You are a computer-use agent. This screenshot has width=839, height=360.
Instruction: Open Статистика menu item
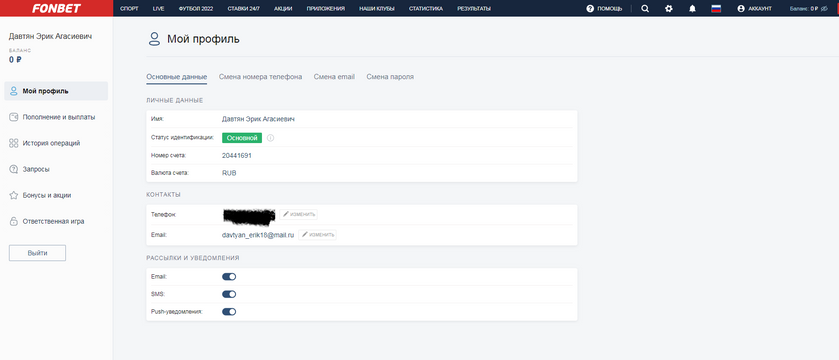(426, 9)
